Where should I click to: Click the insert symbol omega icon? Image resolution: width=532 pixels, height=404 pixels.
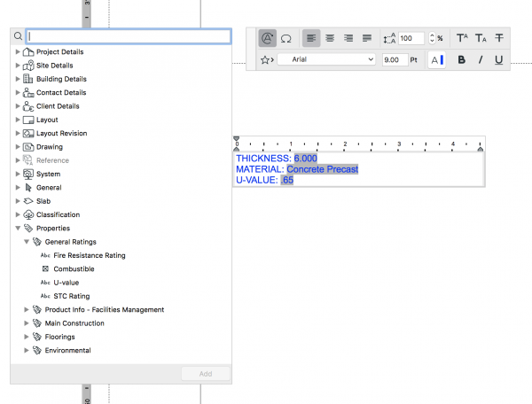click(x=286, y=38)
